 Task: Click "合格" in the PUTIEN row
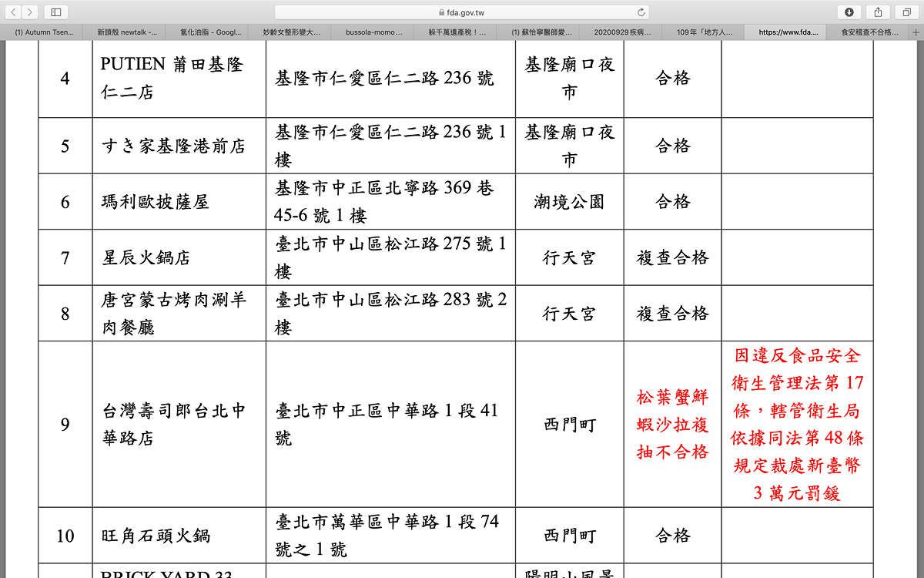coord(673,79)
